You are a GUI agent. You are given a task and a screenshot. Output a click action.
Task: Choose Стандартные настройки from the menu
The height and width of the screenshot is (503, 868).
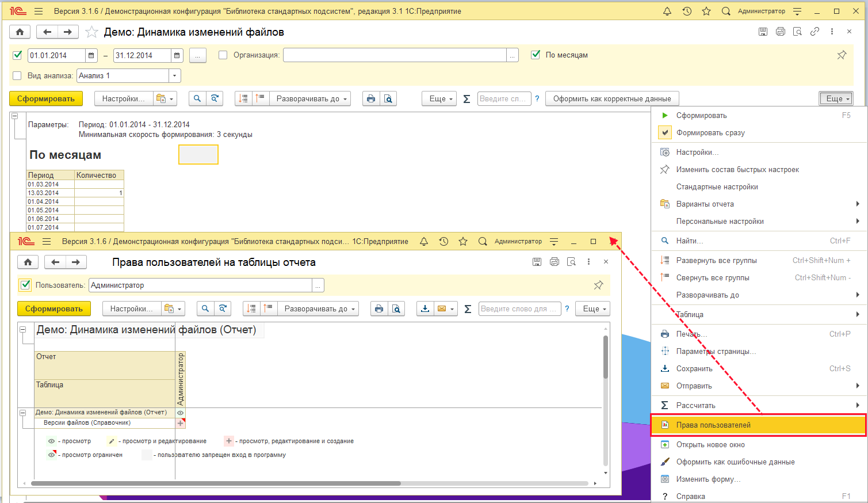point(759,186)
